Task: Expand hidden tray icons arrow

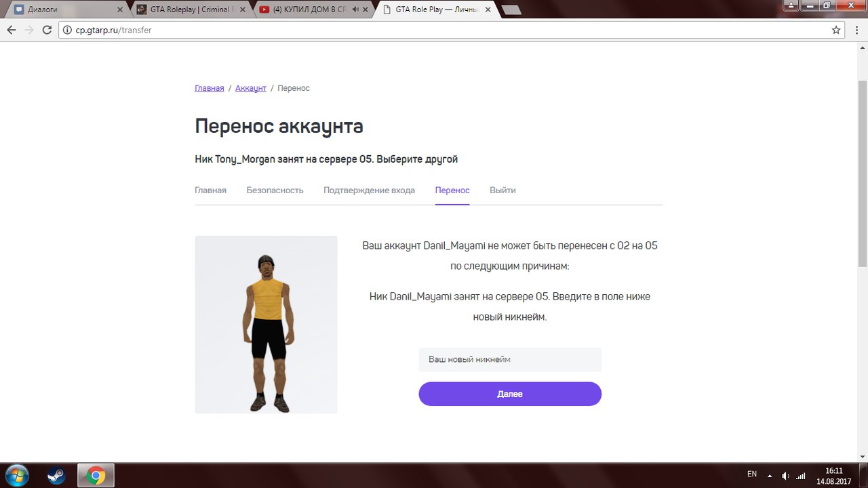Action: pos(769,474)
